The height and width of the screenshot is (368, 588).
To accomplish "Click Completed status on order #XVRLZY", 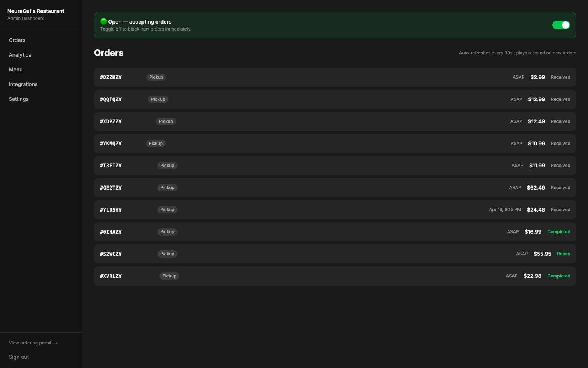I will [x=559, y=276].
